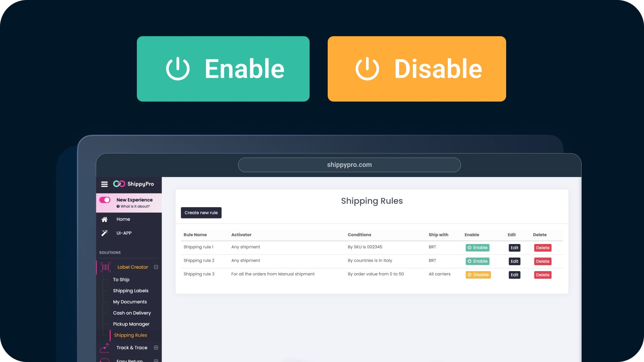Click the ShippyPro infinity logo
The height and width of the screenshot is (362, 644).
point(119,184)
